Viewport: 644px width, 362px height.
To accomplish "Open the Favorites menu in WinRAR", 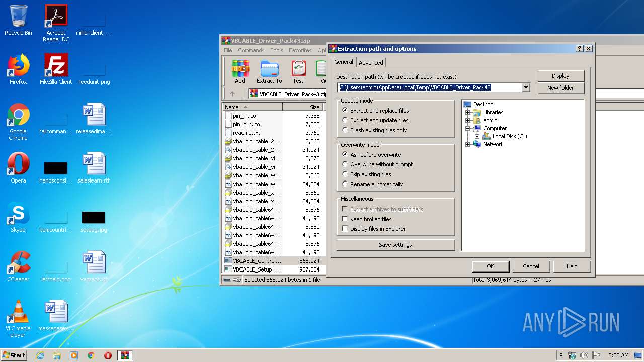I will (300, 50).
